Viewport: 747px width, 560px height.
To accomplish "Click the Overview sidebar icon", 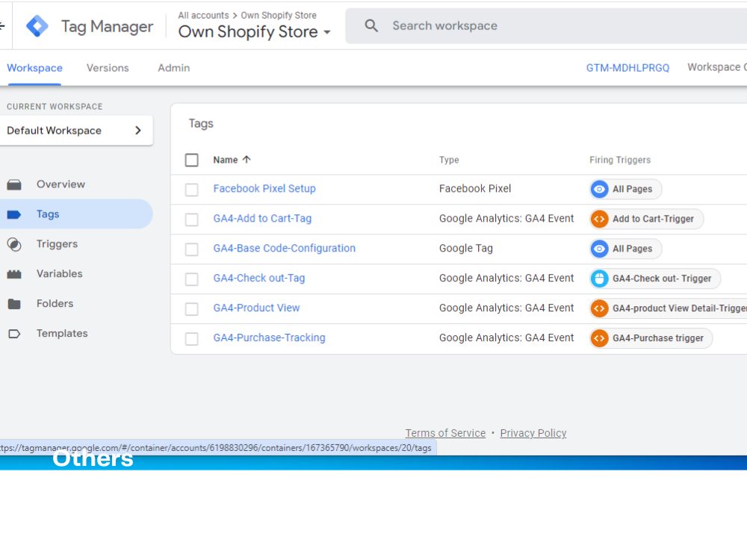I will (14, 184).
